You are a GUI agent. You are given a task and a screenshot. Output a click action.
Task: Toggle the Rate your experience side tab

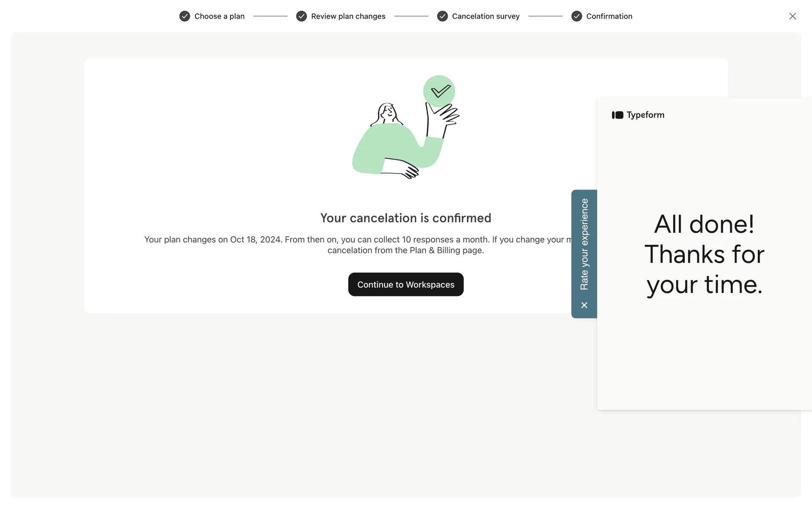pyautogui.click(x=584, y=244)
